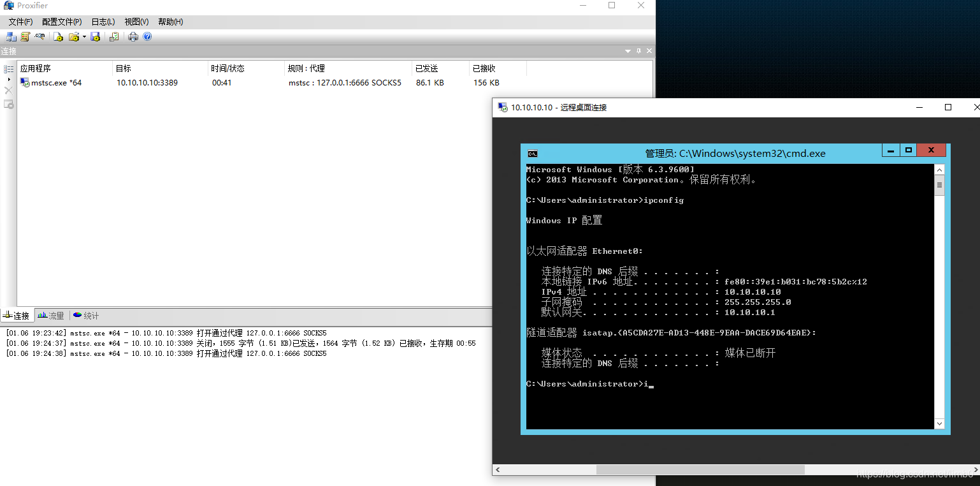
Task: Close the cmd.exe window
Action: [x=931, y=151]
